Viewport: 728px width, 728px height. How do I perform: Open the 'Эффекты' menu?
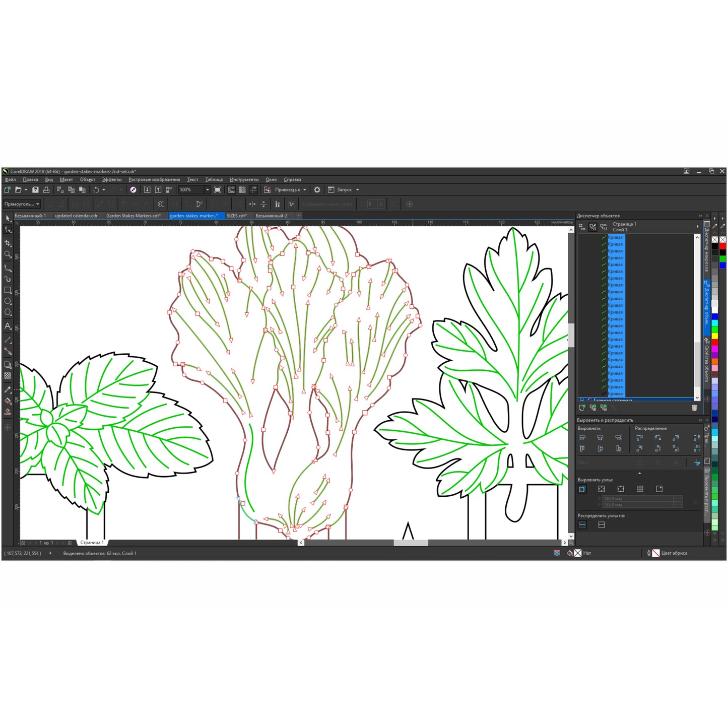(x=111, y=179)
